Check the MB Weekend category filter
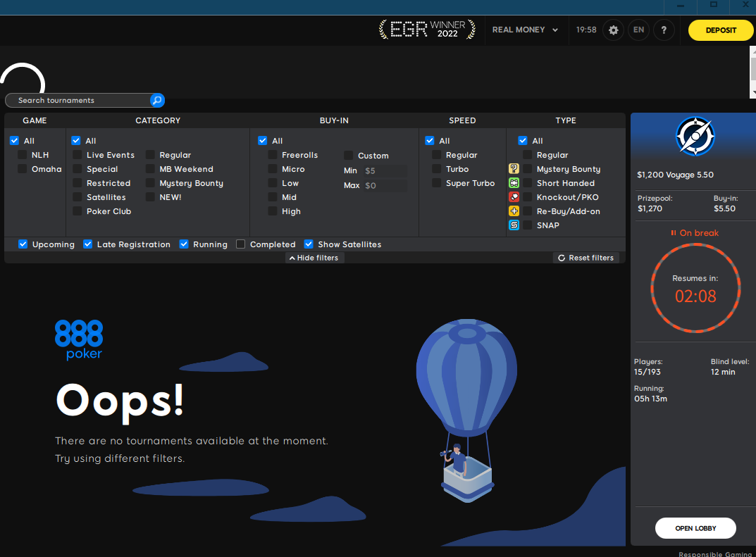Image resolution: width=756 pixels, height=557 pixels. 151,168
